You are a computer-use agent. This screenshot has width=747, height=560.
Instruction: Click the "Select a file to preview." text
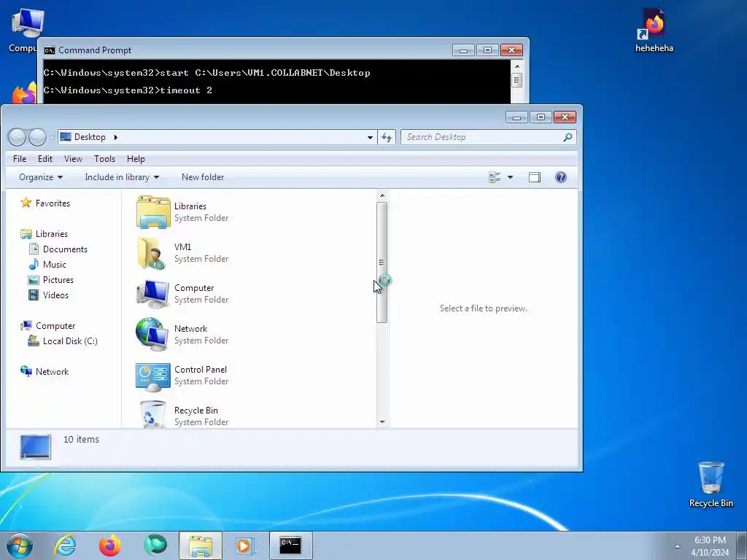pyautogui.click(x=483, y=308)
